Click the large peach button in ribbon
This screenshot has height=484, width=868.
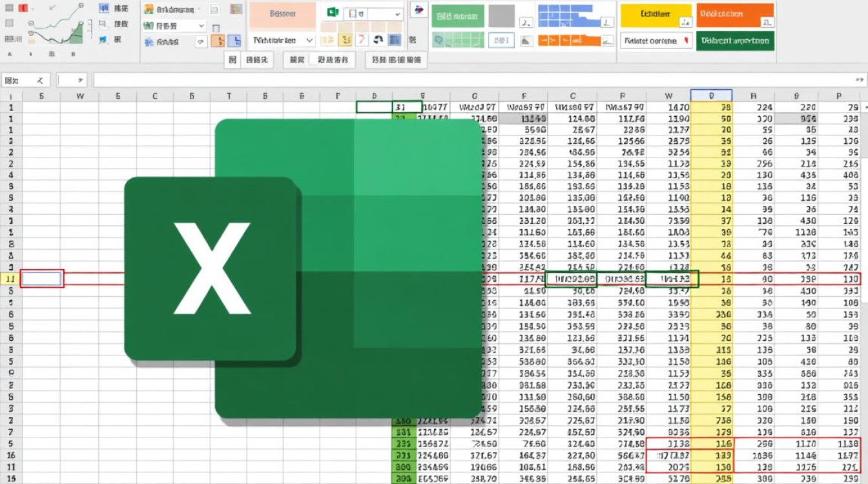[282, 14]
